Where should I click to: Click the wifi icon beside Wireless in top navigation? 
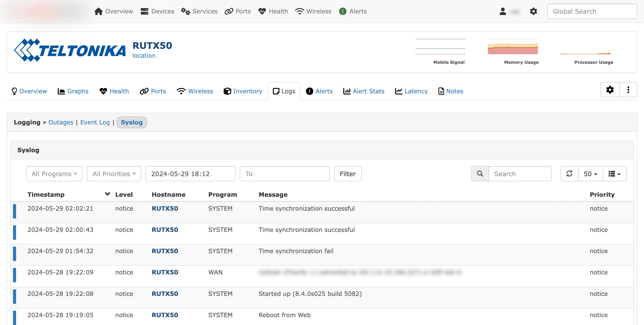pos(299,11)
